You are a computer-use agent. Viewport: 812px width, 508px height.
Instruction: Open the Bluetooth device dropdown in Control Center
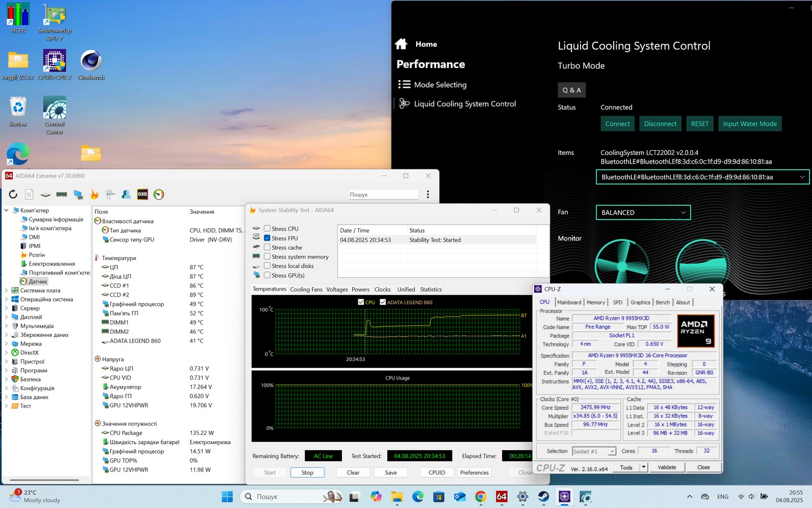coord(702,177)
